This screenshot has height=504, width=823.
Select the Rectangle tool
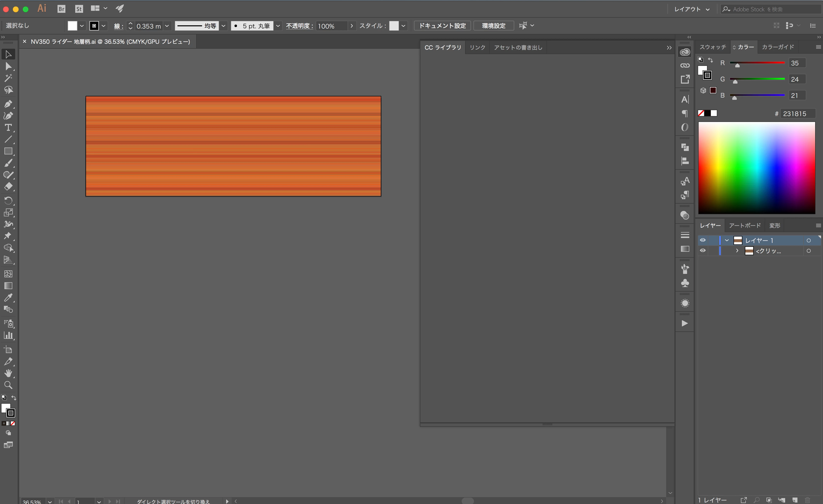(8, 151)
